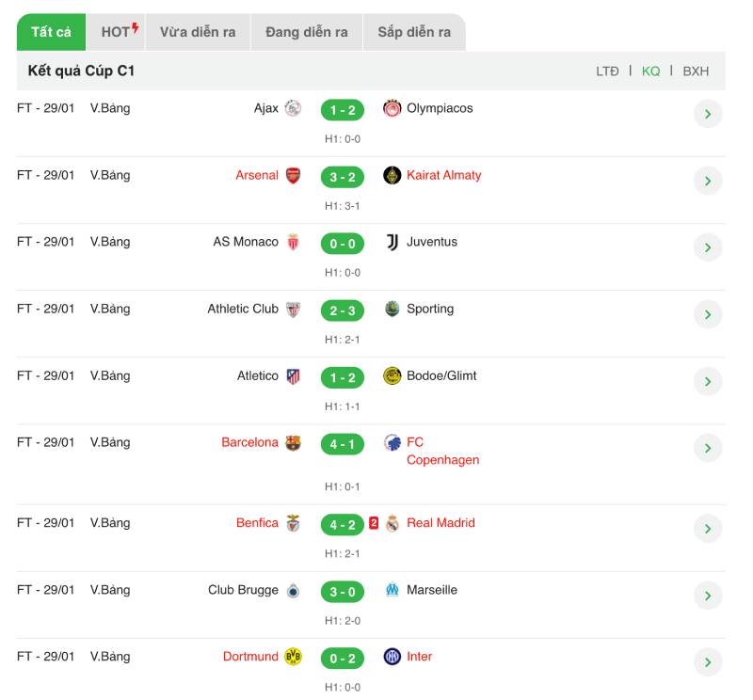753x700 pixels.
Task: Click the 4 - 2 Benfica score badge
Action: point(343,525)
